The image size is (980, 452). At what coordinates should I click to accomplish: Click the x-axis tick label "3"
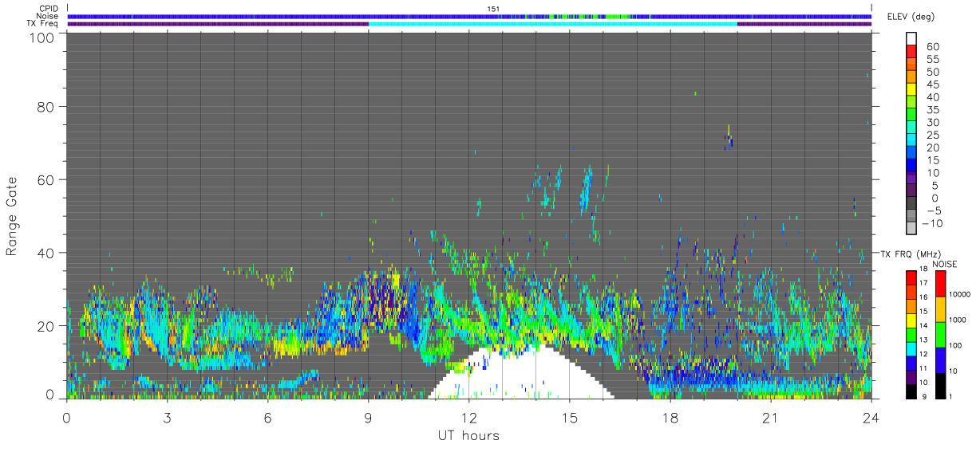[x=168, y=417]
